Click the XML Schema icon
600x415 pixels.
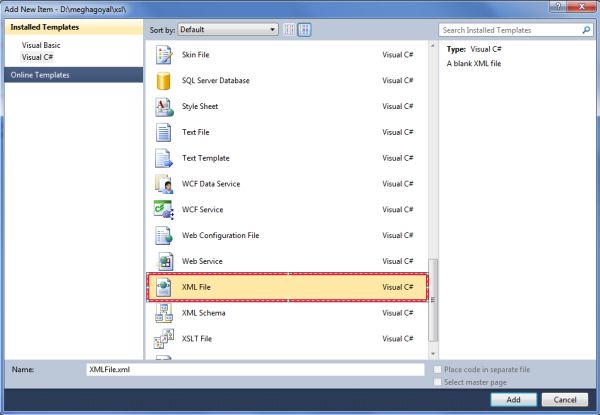coord(164,313)
